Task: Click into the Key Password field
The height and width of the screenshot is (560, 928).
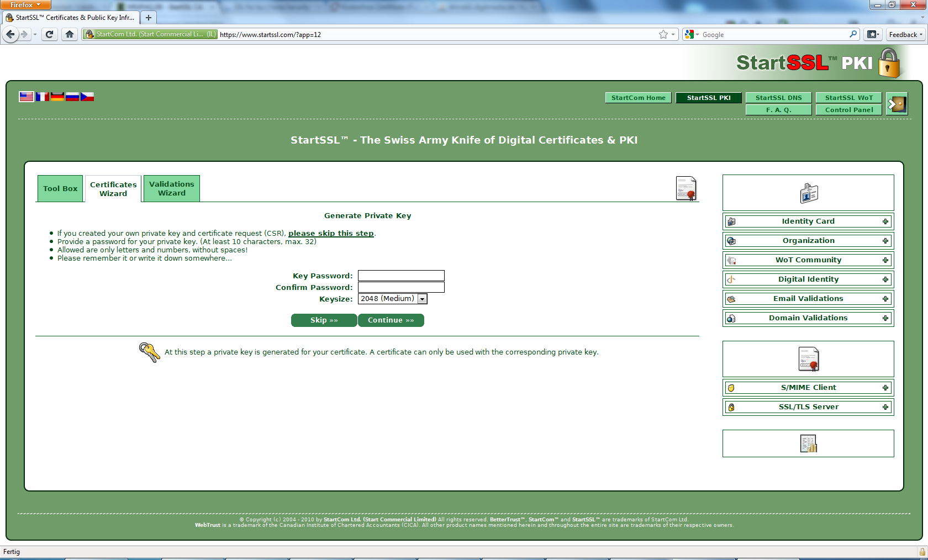Action: click(401, 276)
